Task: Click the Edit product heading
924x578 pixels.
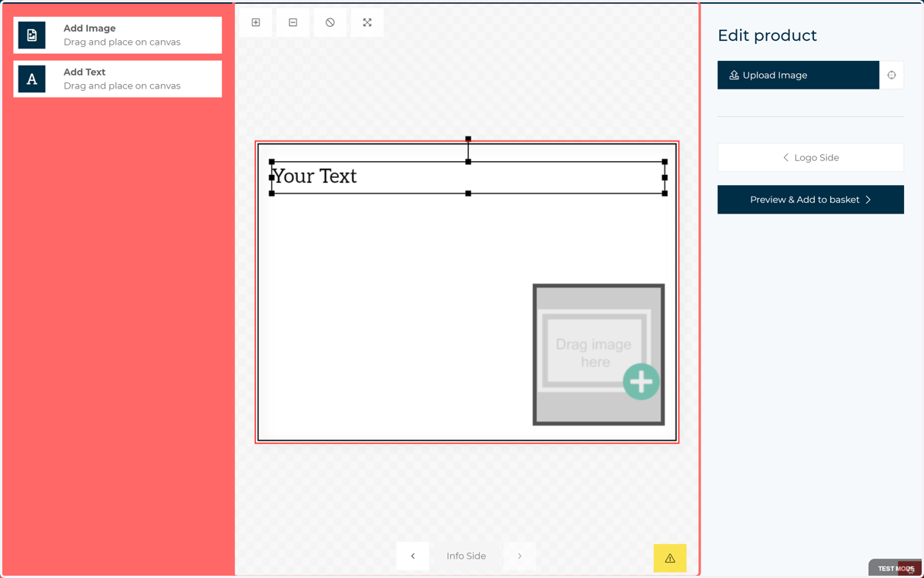Action: click(767, 35)
